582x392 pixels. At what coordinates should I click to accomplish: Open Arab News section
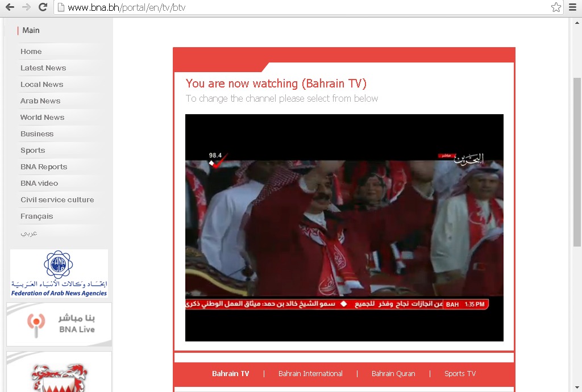coord(40,101)
